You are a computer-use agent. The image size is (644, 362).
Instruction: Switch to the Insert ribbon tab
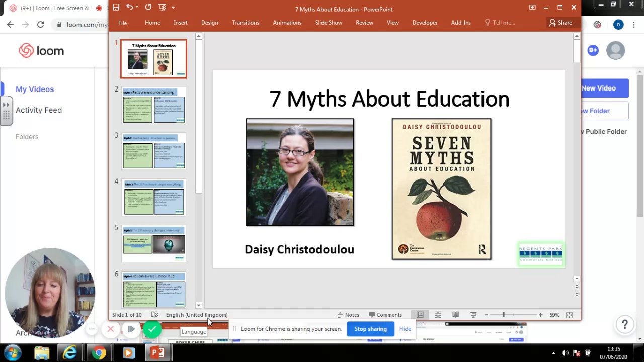[181, 23]
